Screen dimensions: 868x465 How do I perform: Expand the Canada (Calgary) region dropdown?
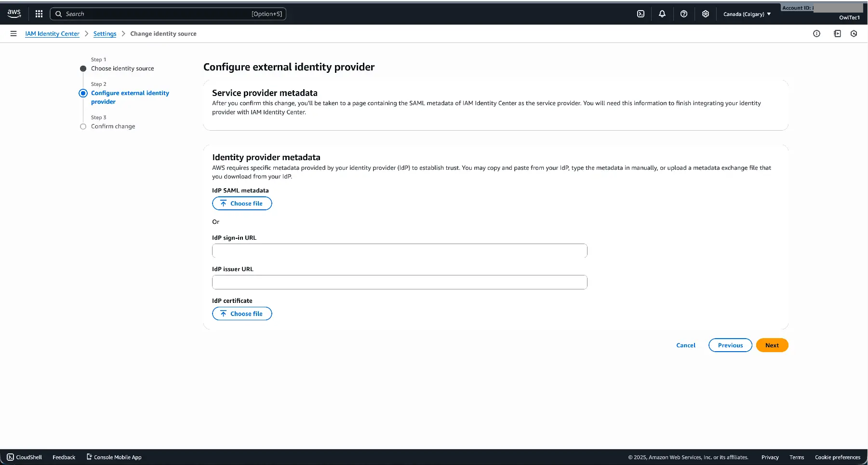[x=747, y=14]
